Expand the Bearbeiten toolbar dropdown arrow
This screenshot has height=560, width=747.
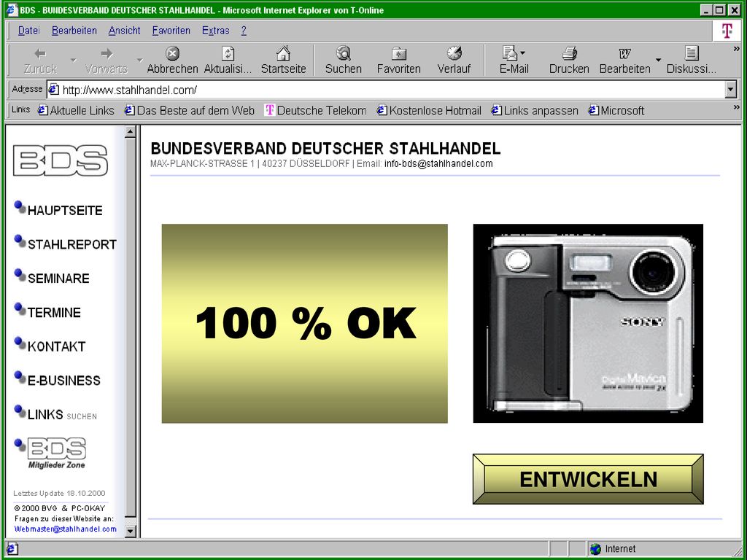tap(659, 60)
